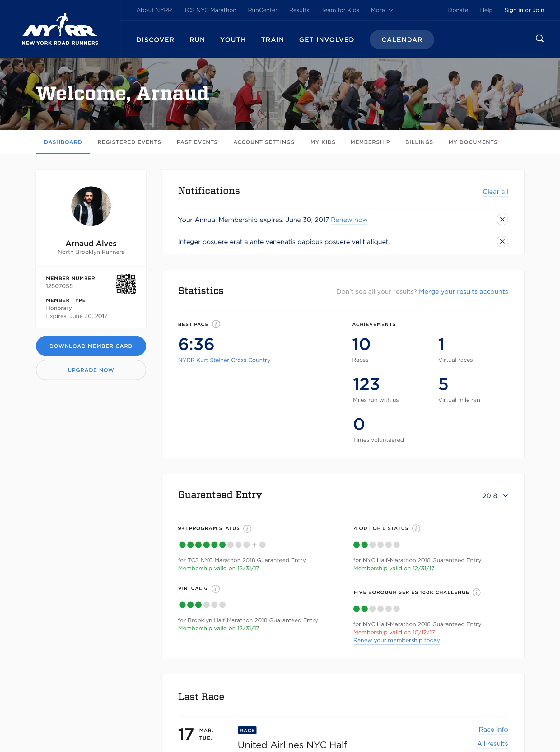Click the member QR code
This screenshot has width=560, height=752.
click(x=126, y=284)
